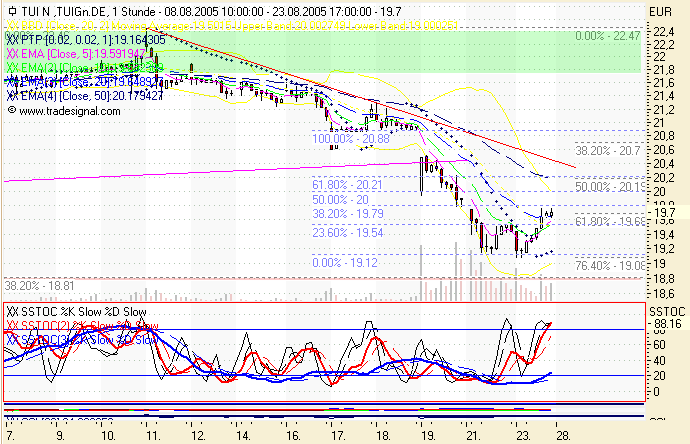Open the www.tradesignal.com link
The height and width of the screenshot is (444, 690).
63,112
